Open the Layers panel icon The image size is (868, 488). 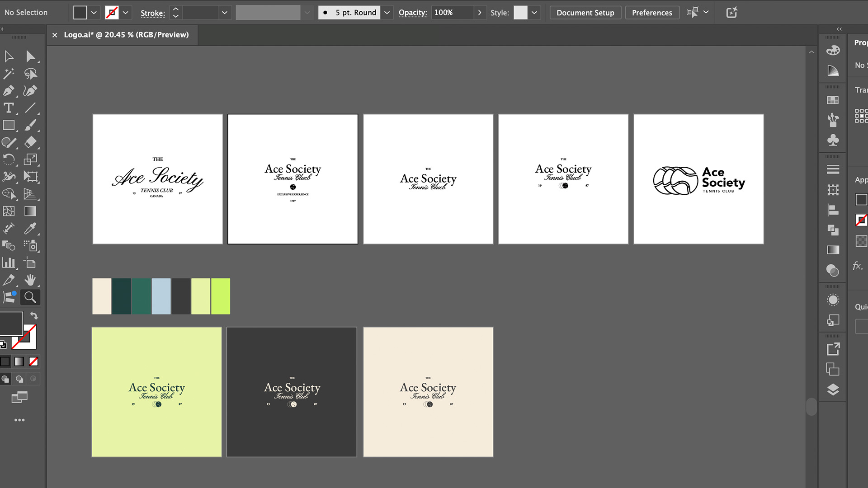pyautogui.click(x=833, y=389)
